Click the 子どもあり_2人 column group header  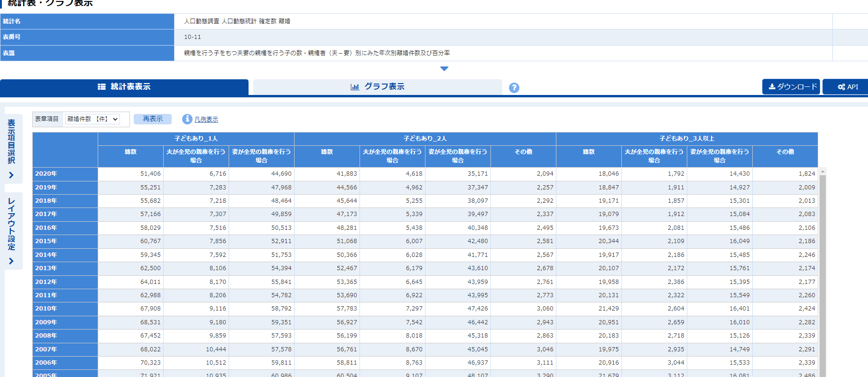coord(425,139)
